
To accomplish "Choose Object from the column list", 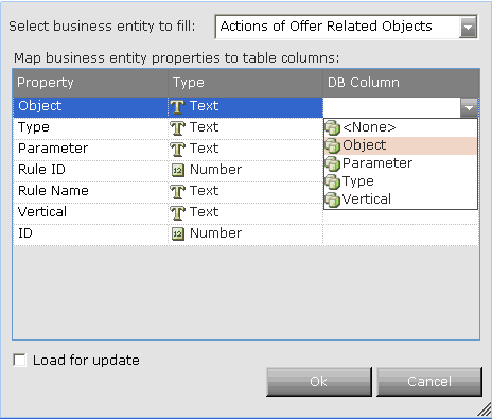I will click(x=400, y=146).
